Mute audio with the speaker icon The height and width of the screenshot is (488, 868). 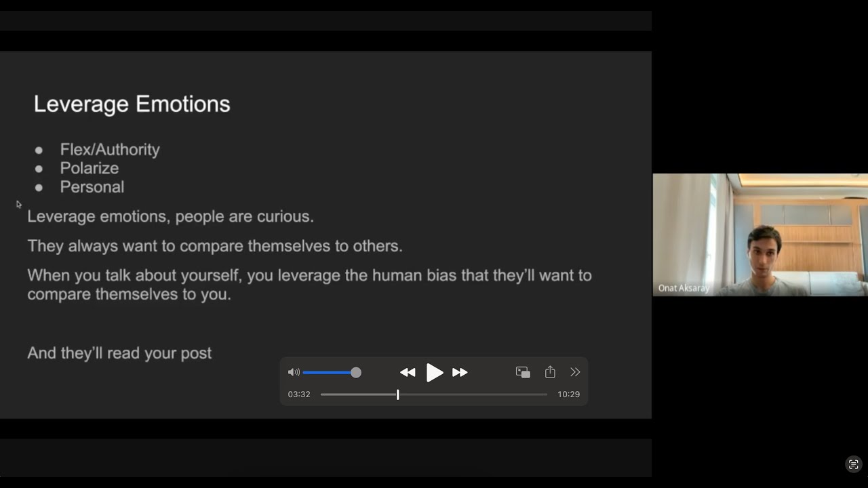[294, 372]
